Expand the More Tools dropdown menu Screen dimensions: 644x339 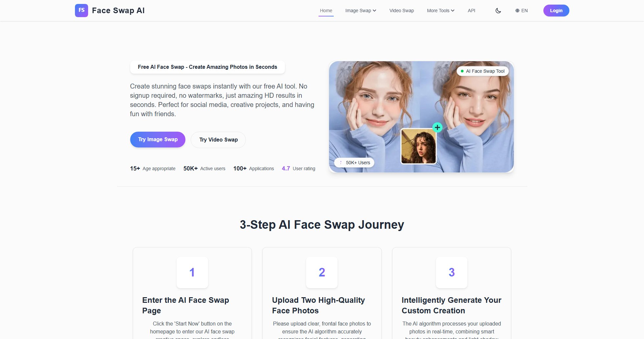tap(441, 11)
